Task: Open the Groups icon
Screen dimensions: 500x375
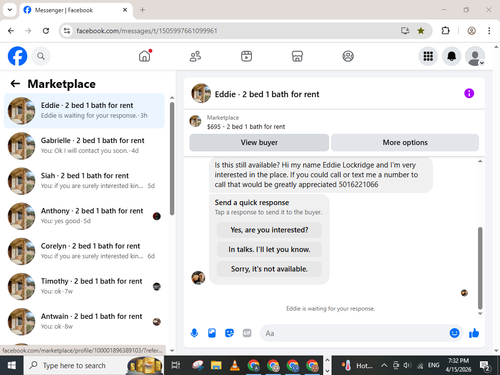Action: pos(348,56)
